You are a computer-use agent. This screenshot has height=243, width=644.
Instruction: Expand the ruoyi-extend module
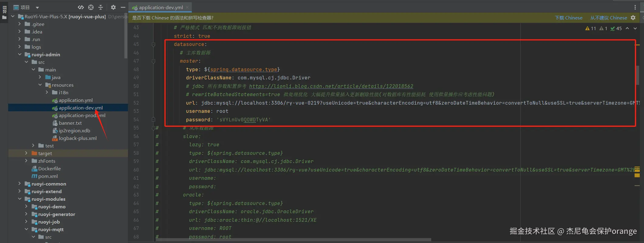[20, 191]
